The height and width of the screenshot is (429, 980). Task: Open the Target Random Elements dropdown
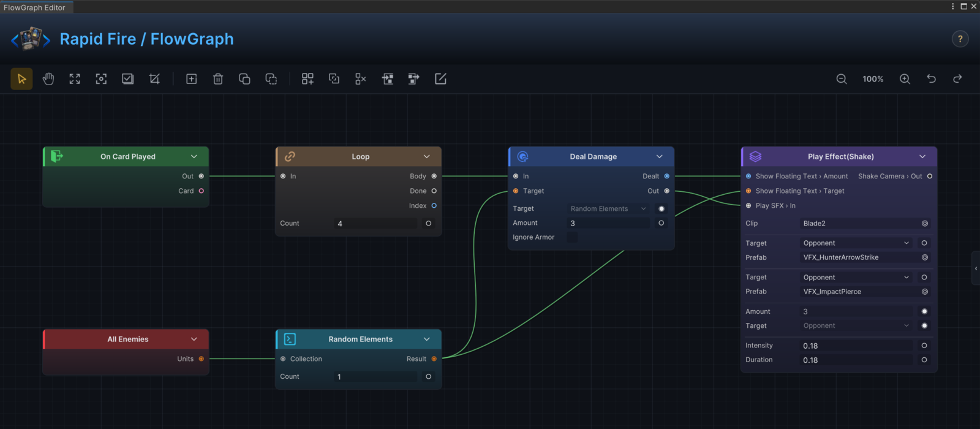click(x=608, y=209)
